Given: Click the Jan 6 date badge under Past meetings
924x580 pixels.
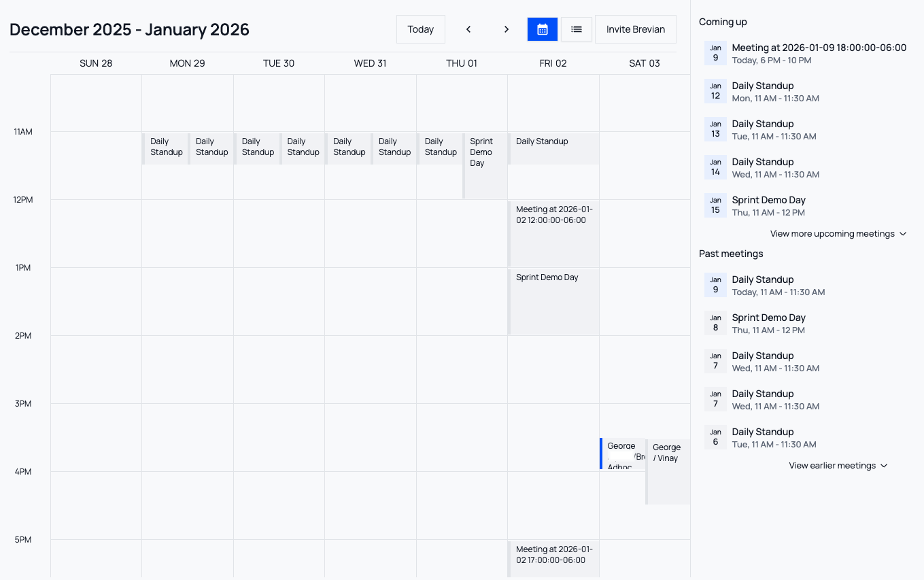Looking at the screenshot, I should click(715, 436).
